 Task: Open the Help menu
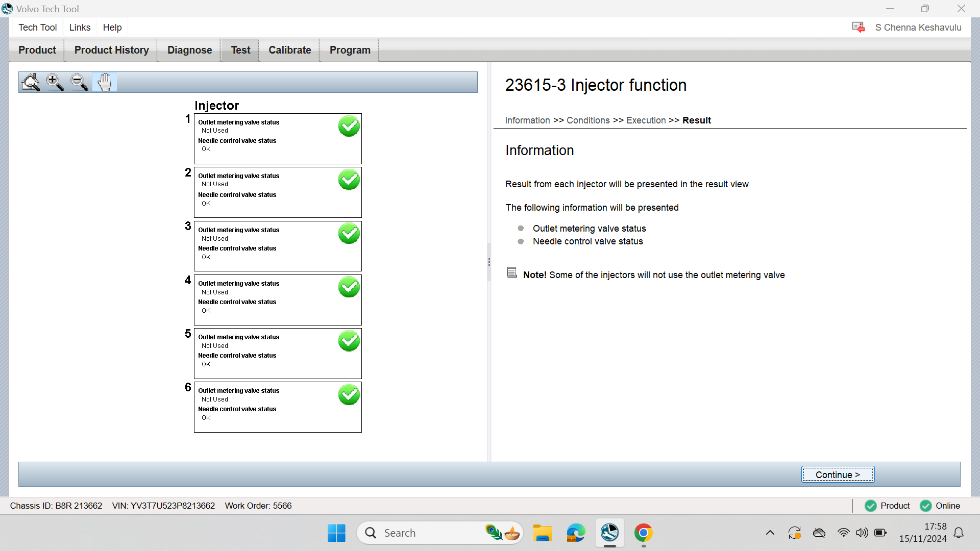point(112,28)
